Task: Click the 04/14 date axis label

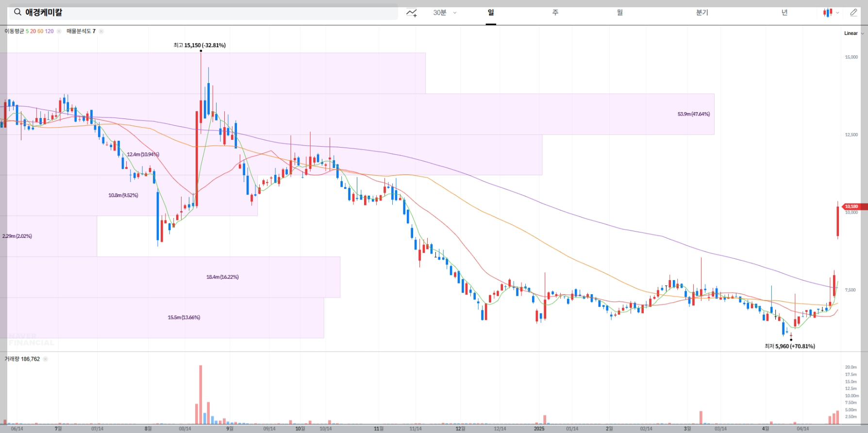Action: point(803,429)
